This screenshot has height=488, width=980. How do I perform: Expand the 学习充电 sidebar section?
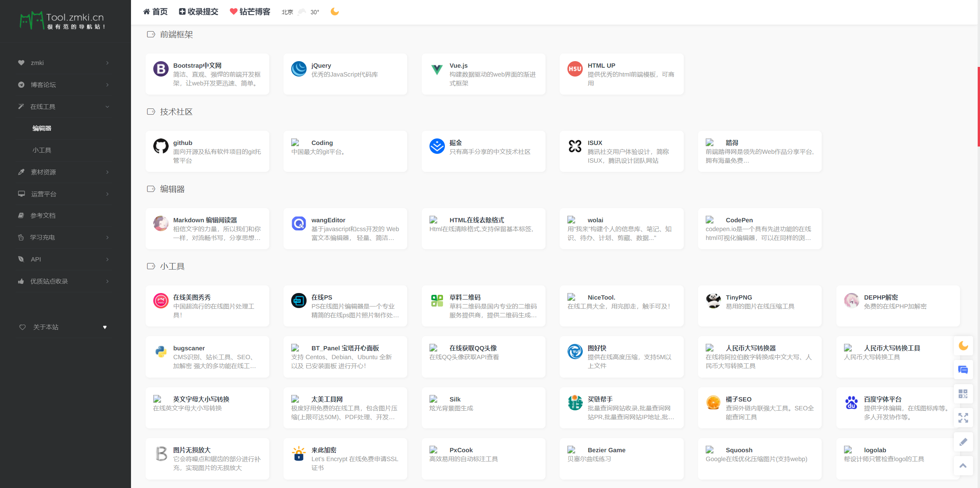tap(63, 237)
